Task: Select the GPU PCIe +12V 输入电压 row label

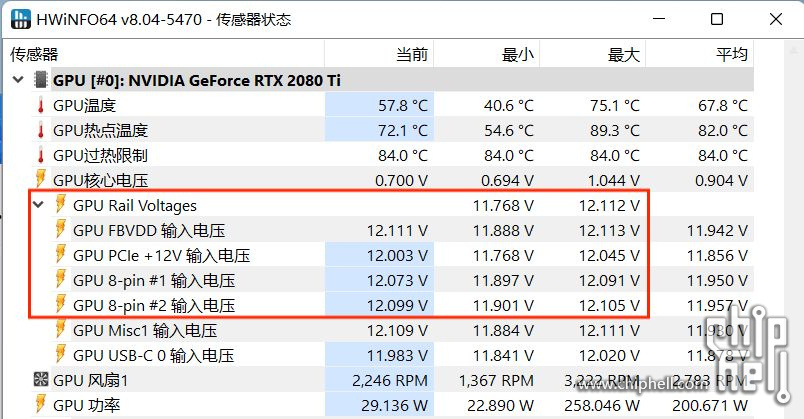Action: (162, 256)
